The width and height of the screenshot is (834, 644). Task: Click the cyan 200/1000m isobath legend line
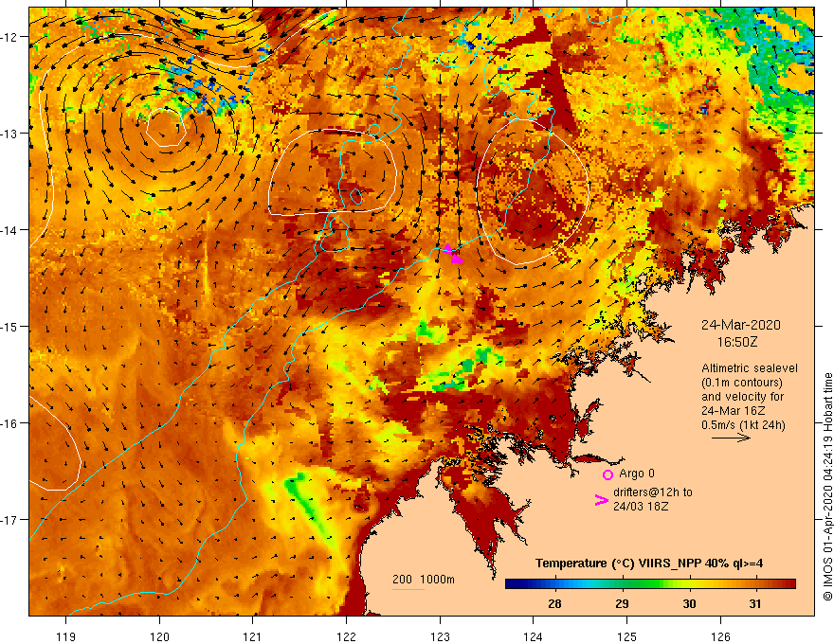[x=408, y=589]
